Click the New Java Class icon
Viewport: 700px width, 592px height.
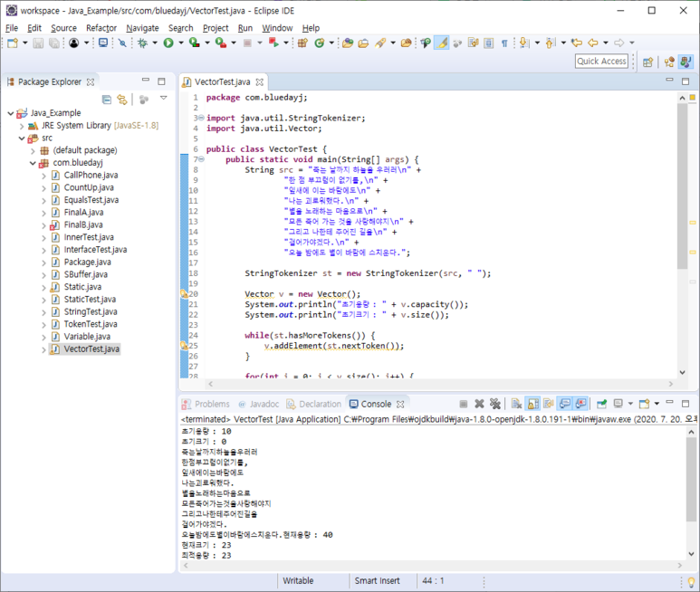point(319,43)
